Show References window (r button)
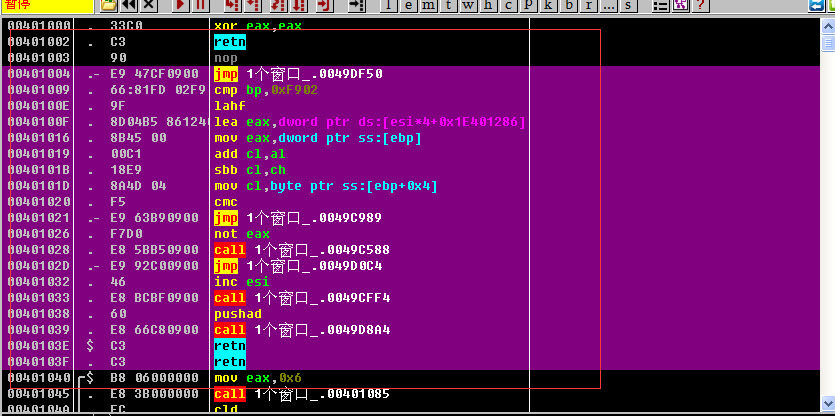The width and height of the screenshot is (835, 416). (588, 5)
